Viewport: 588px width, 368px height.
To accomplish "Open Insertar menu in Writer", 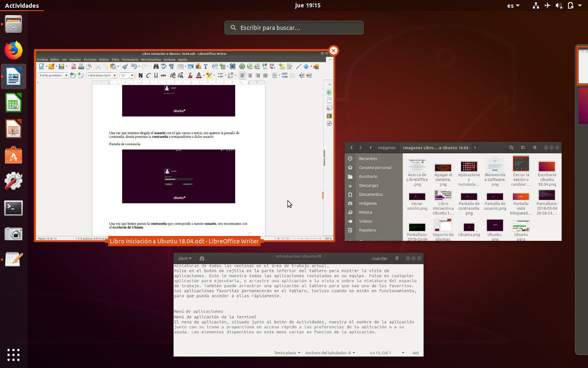I will [x=75, y=60].
